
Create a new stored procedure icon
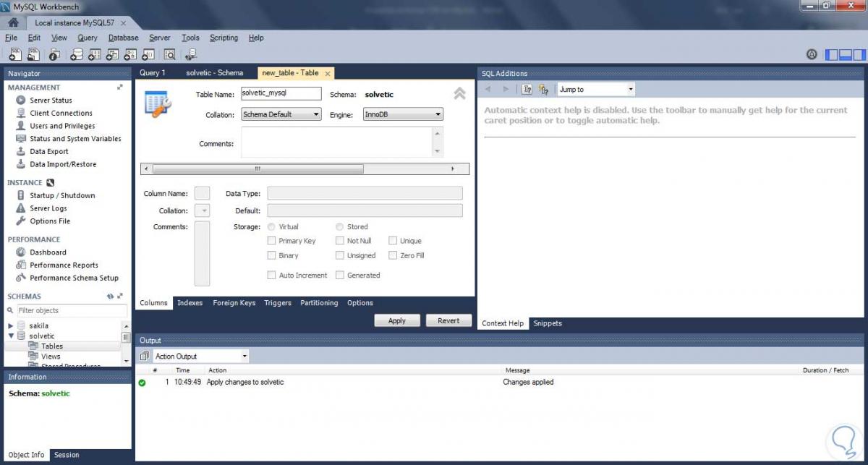[x=131, y=54]
